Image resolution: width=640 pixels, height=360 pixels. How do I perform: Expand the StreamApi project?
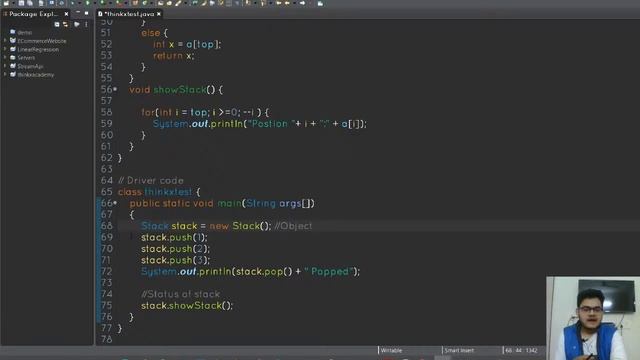pyautogui.click(x=5, y=66)
